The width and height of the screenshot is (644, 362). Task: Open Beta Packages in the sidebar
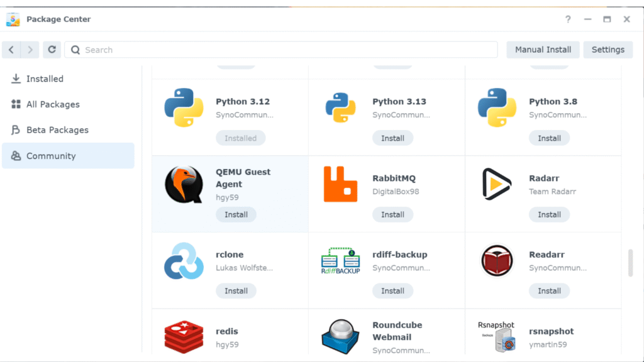click(x=57, y=130)
